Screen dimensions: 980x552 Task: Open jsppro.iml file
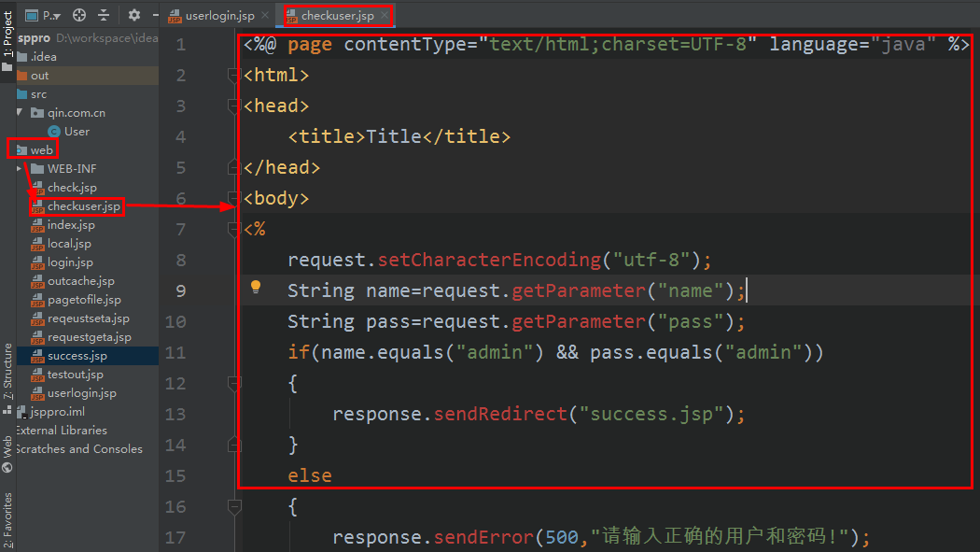[x=57, y=412]
